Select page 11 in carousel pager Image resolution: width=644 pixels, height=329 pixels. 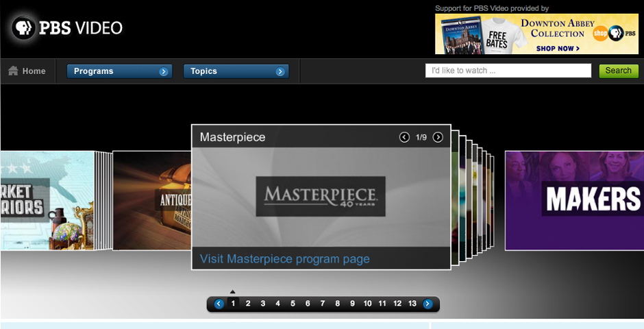[382, 304]
